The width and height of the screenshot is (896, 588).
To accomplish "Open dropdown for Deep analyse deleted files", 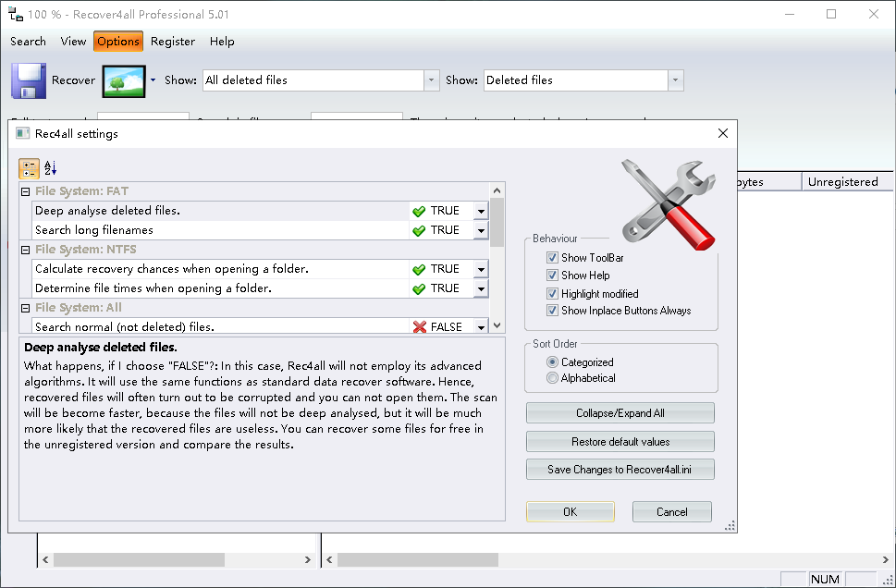I will [481, 211].
